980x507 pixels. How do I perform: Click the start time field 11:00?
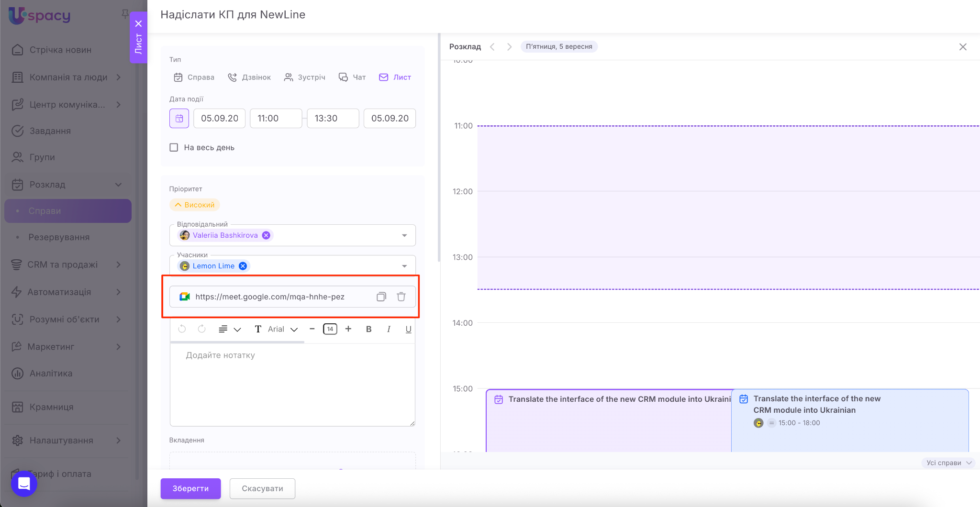click(x=276, y=119)
